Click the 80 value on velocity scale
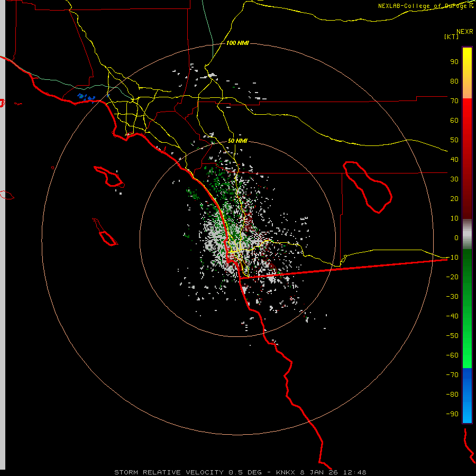The height and width of the screenshot is (476, 476). [x=454, y=81]
